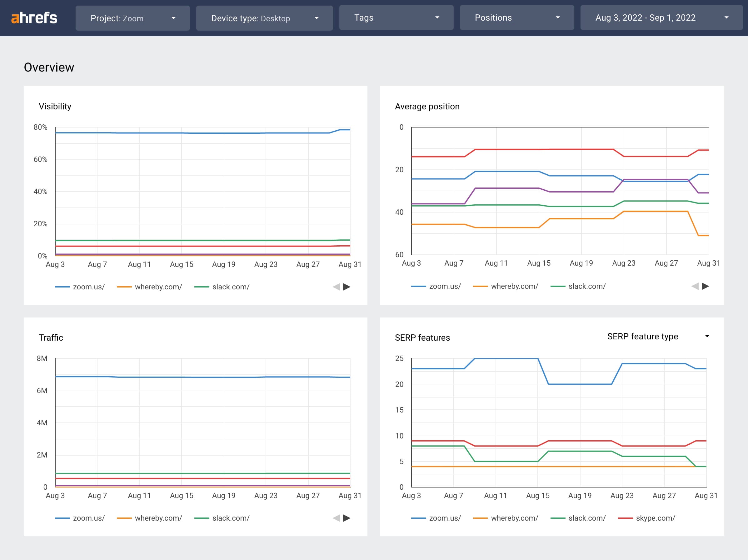Open the Project: Zoom dropdown

132,18
